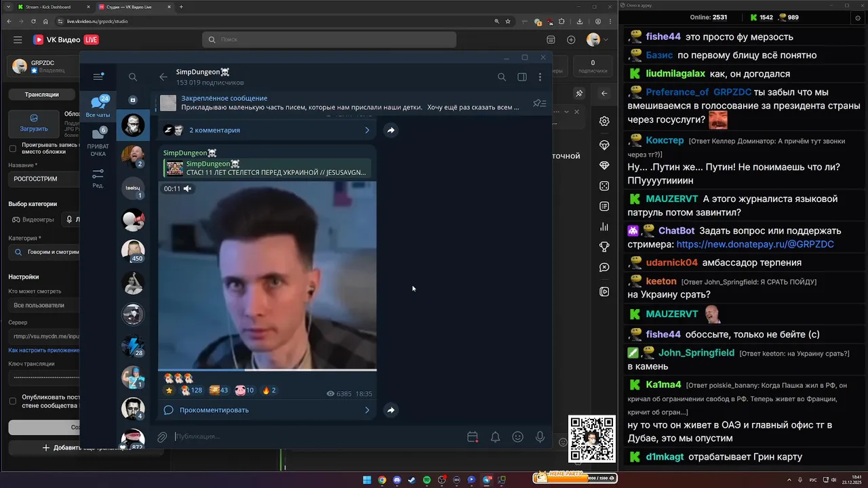Collapse the chat panel with the arrow icon

[x=604, y=94]
